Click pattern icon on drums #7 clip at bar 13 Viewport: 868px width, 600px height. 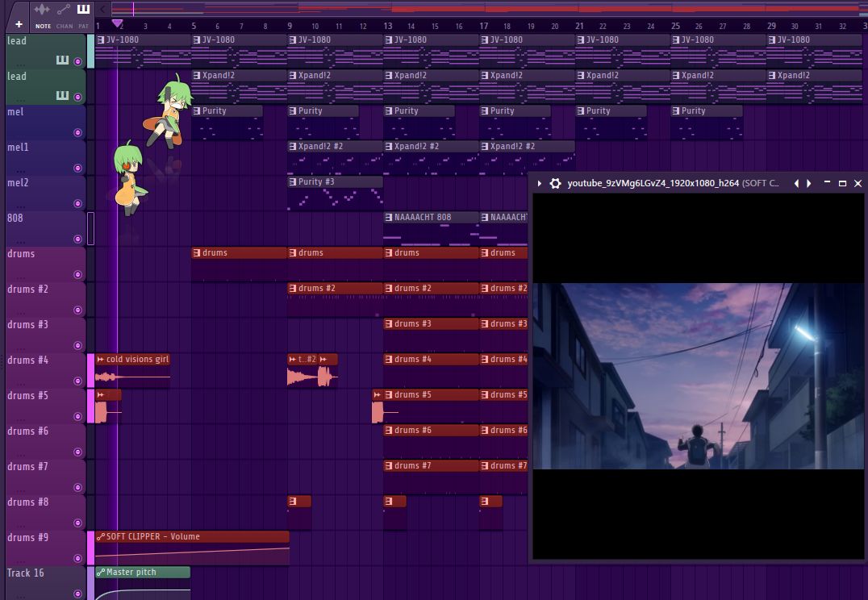389,465
